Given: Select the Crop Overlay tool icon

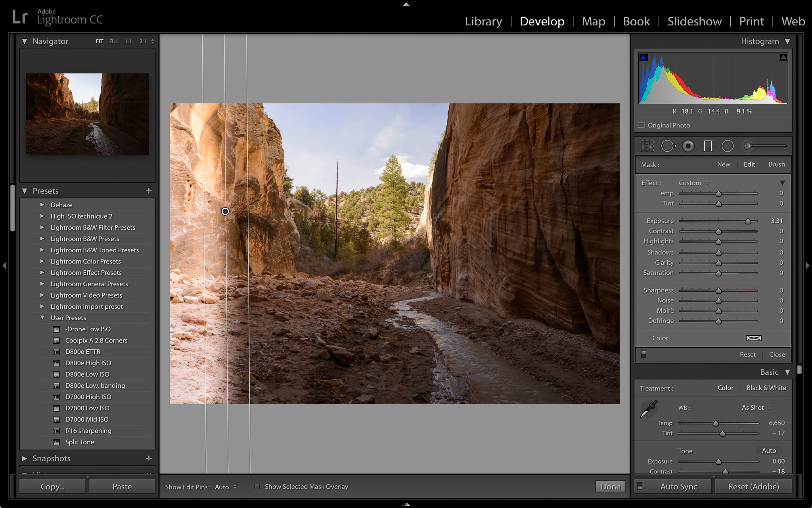Looking at the screenshot, I should click(x=648, y=146).
